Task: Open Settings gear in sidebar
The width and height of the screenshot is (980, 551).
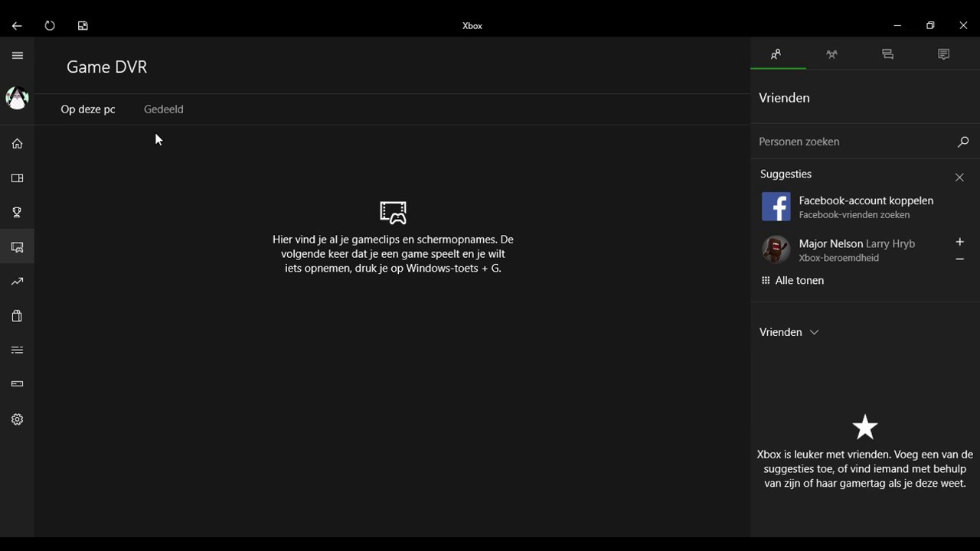Action: 17,419
